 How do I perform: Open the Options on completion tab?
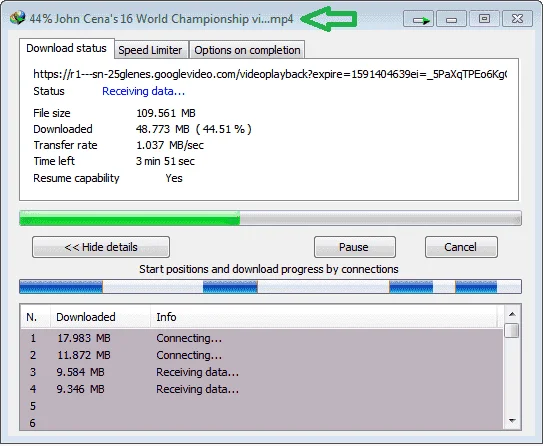point(247,50)
